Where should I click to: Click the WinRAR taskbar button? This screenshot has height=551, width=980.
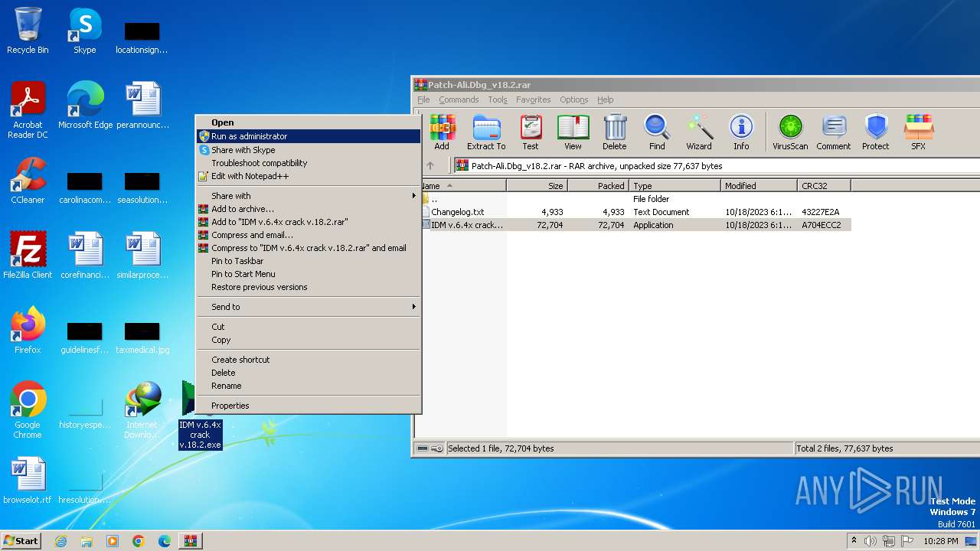tap(190, 541)
